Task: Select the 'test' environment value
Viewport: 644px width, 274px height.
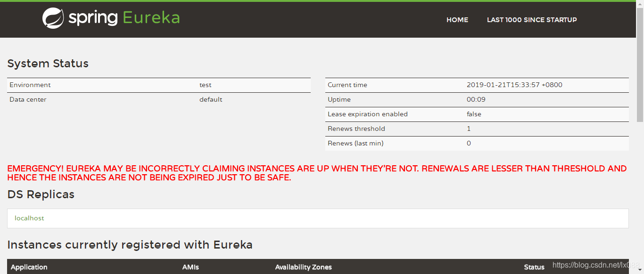Action: click(206, 85)
